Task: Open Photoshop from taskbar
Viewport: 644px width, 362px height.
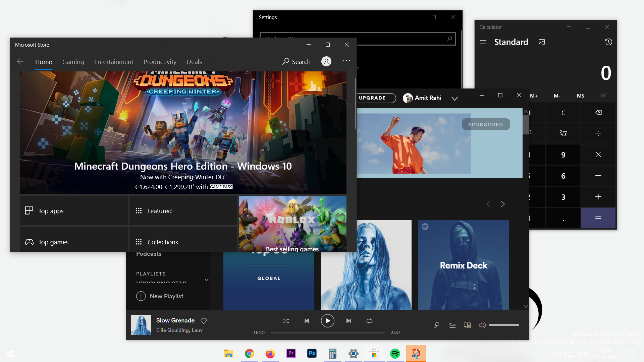Action: 312,354
